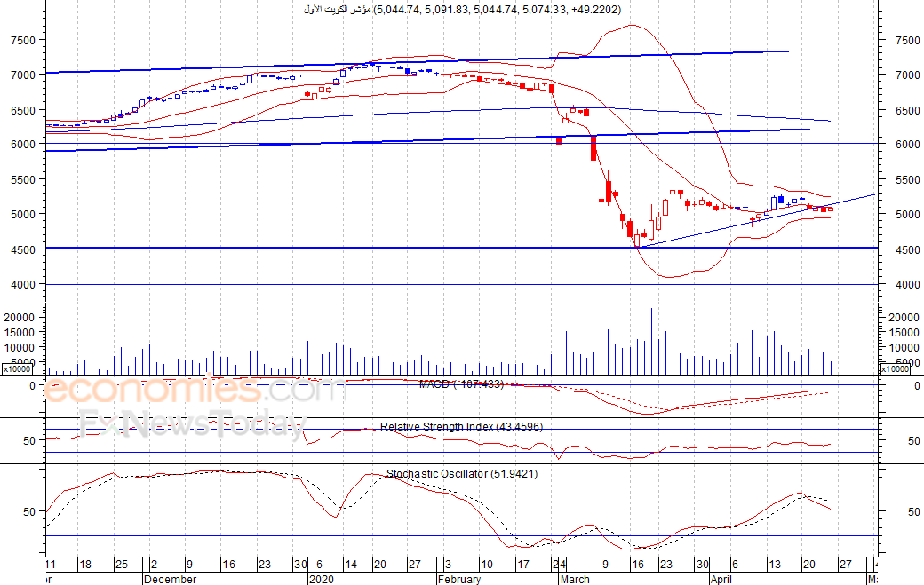Select the April month label
Screen dimensions: 924x585
721,579
